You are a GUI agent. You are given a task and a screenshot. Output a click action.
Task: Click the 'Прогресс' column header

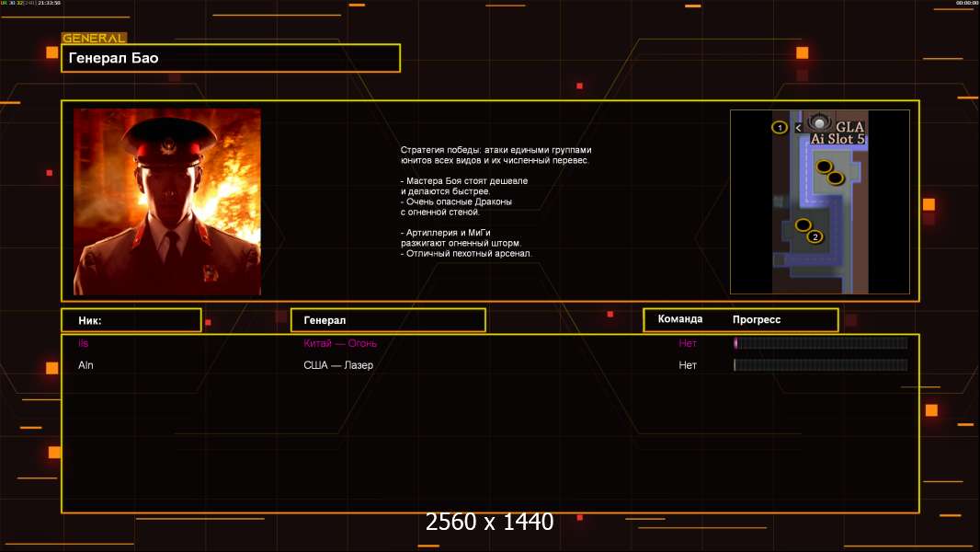coord(757,319)
